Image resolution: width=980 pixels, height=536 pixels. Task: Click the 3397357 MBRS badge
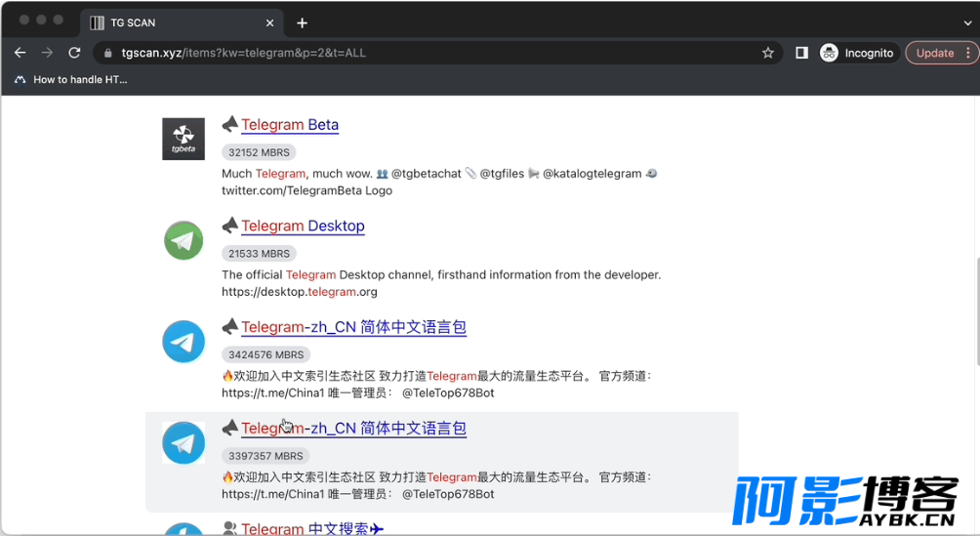(265, 457)
